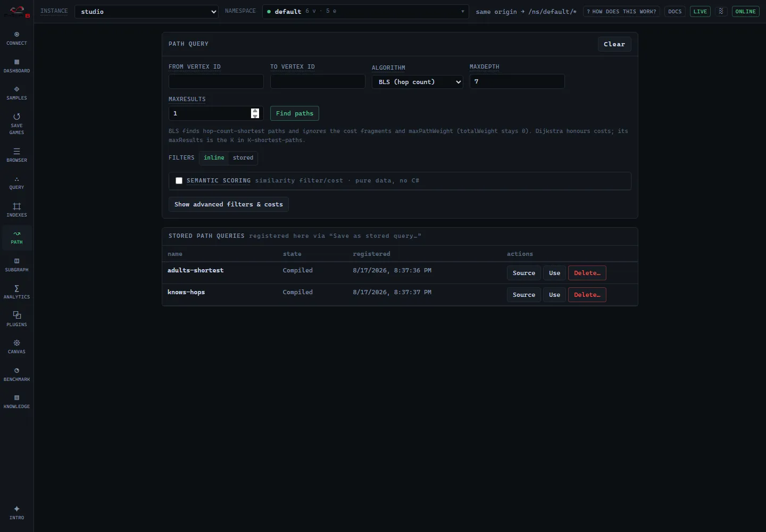The image size is (766, 532).
Task: Click the 8:37:37 PM registered timestamp
Action: tap(392, 292)
